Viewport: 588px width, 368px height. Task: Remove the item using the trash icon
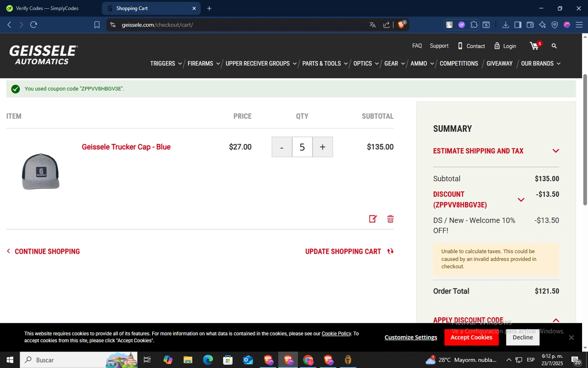click(390, 219)
